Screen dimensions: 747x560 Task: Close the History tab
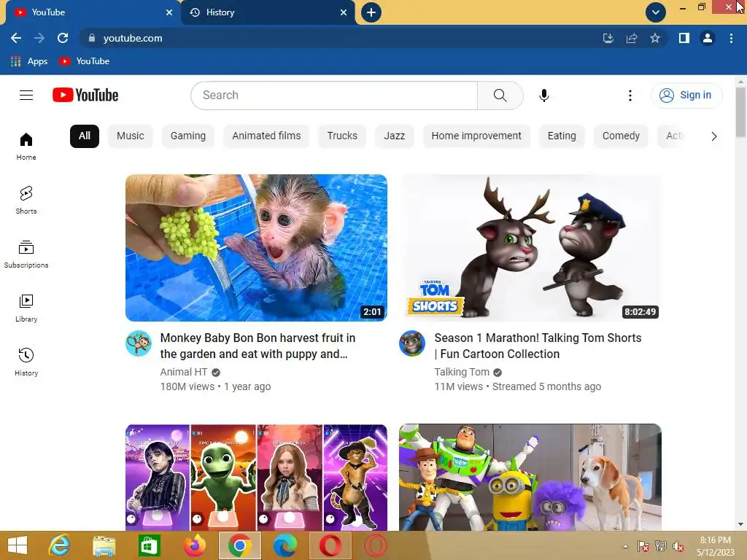[344, 12]
